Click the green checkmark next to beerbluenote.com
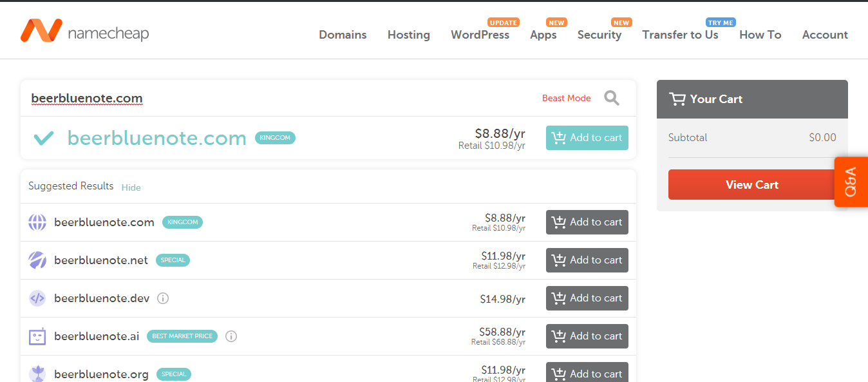Viewport: 868px width, 382px height. click(x=43, y=138)
